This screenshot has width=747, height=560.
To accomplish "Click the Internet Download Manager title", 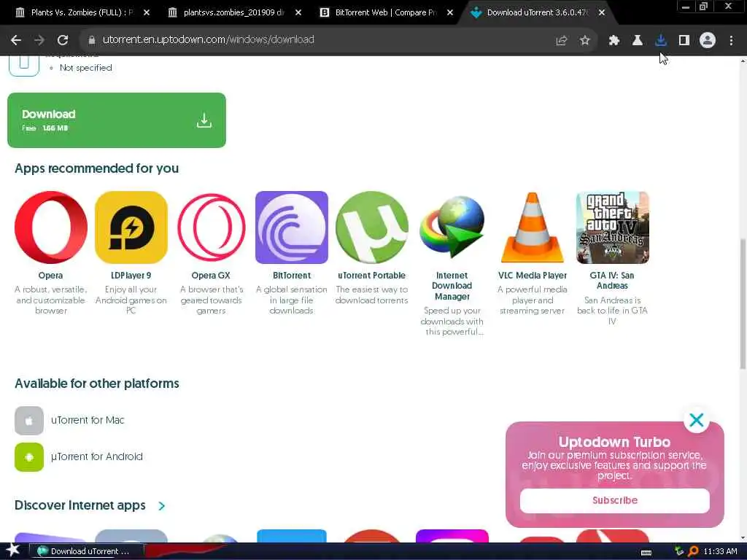I will (452, 286).
